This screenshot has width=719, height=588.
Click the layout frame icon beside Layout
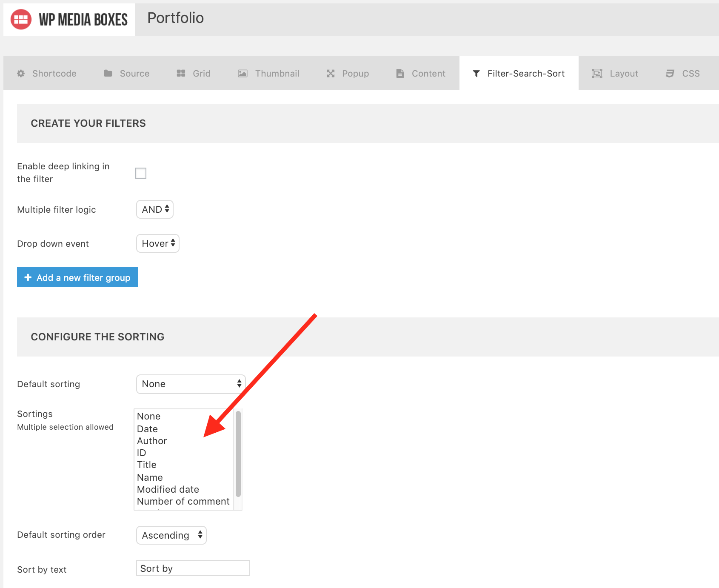tap(597, 74)
